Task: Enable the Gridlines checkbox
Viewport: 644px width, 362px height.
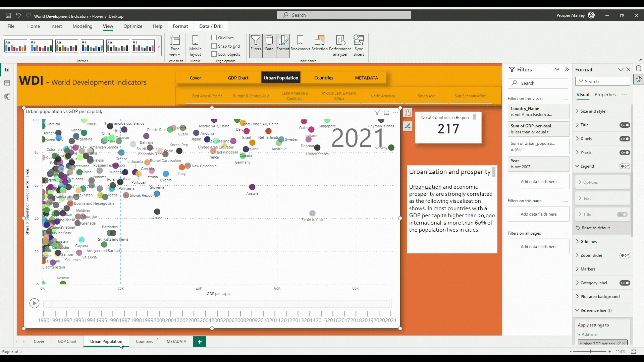Action: [x=214, y=38]
